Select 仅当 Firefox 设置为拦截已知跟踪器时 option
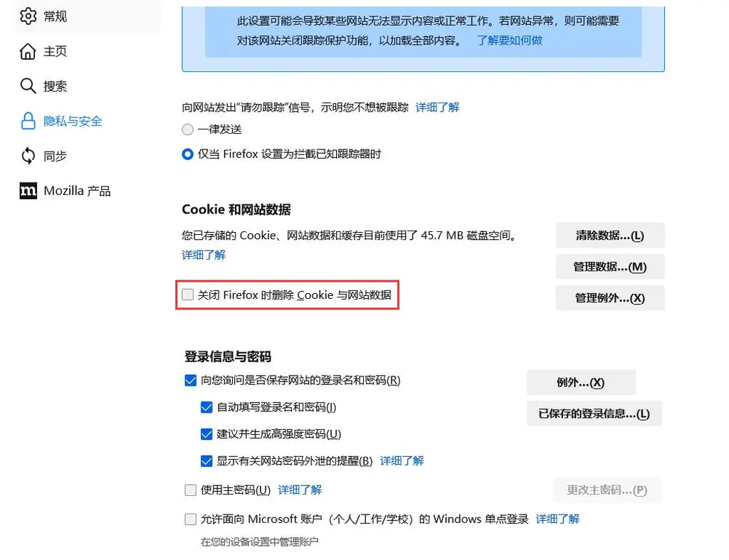Screen dimensions: 729x560 coord(188,154)
